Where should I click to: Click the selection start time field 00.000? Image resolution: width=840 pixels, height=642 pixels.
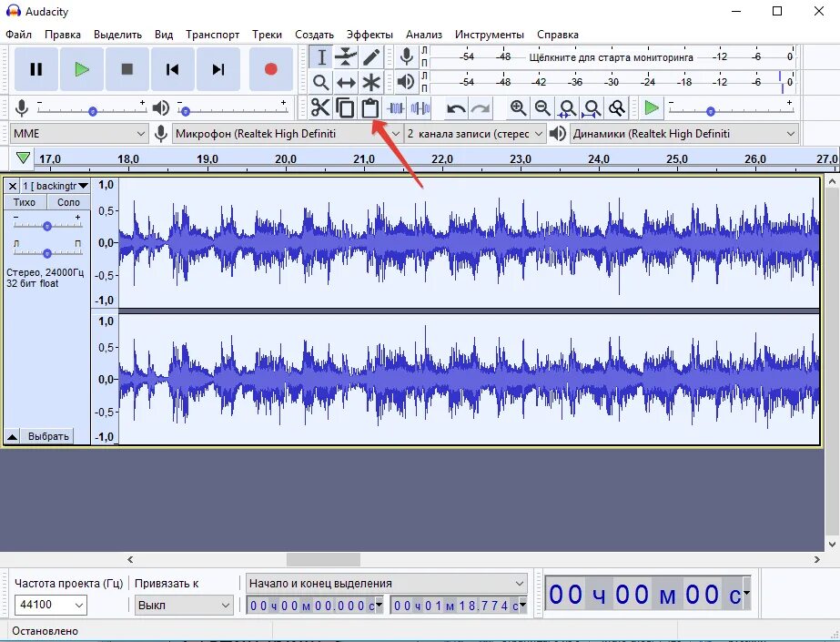pyautogui.click(x=315, y=606)
